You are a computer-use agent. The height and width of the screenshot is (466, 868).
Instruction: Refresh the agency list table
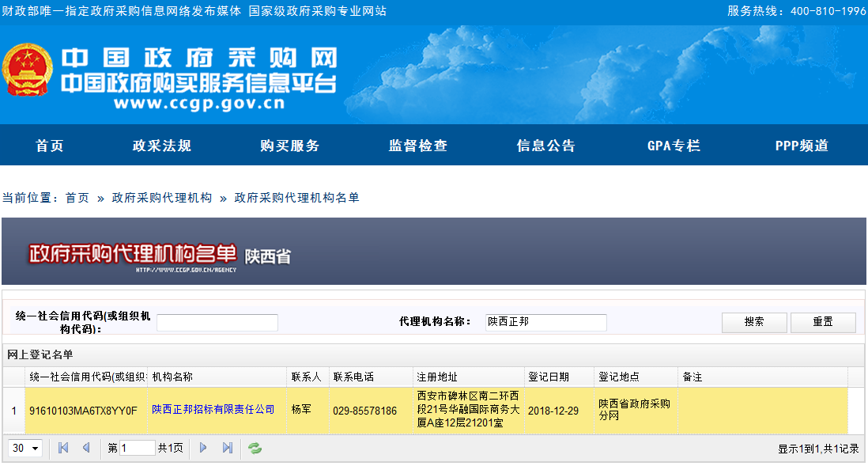[x=255, y=449]
